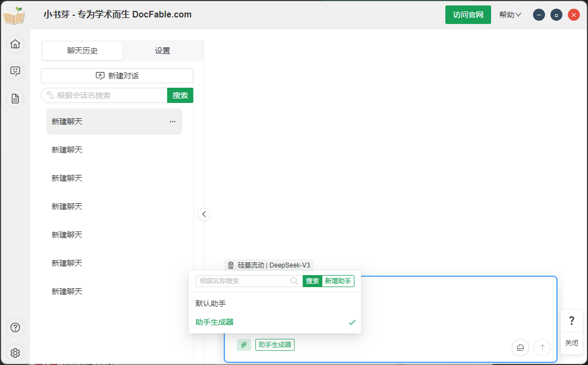Click the 访问官网 button

click(x=468, y=15)
